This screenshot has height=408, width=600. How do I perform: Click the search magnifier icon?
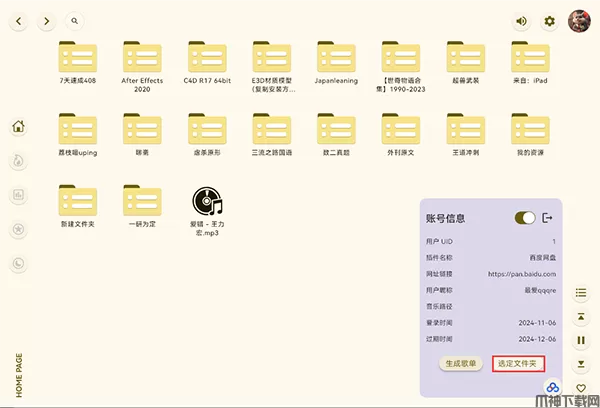click(76, 20)
